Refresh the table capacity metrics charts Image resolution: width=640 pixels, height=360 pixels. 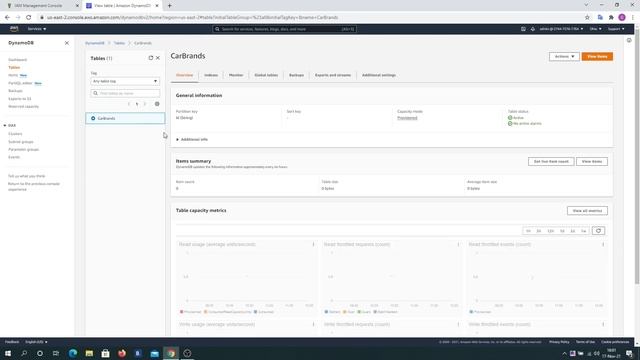[x=598, y=231]
